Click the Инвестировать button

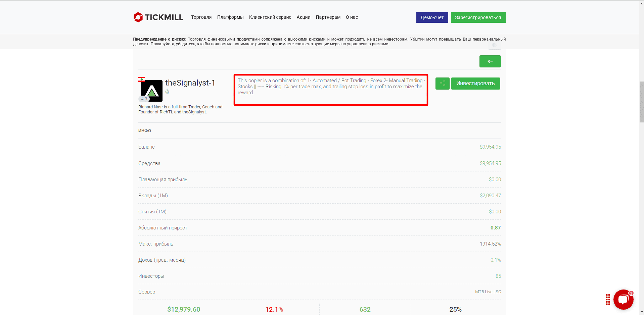pos(475,84)
